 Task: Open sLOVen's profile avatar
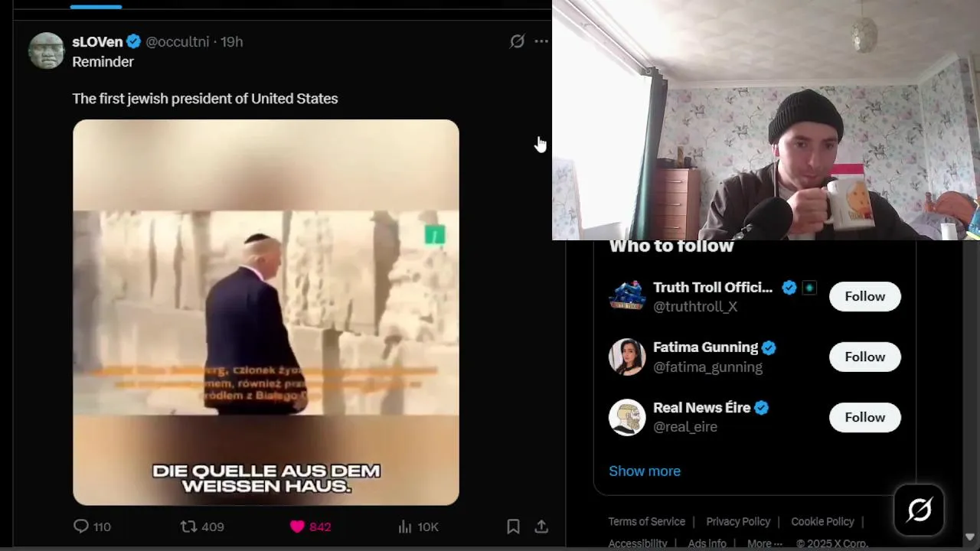[47, 51]
